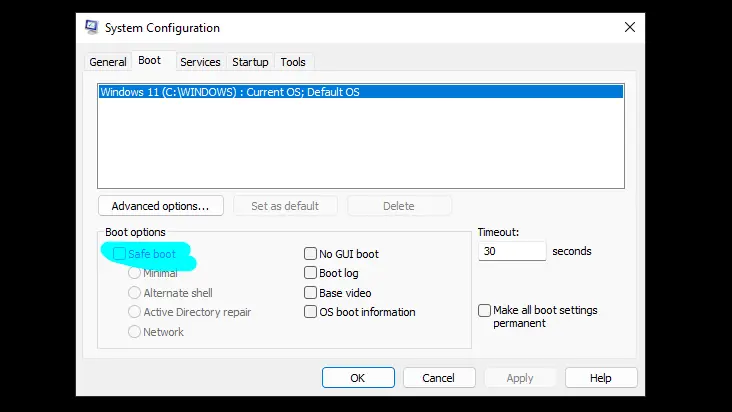
Task: Enable the No GUI boot checkbox
Action: tap(310, 253)
